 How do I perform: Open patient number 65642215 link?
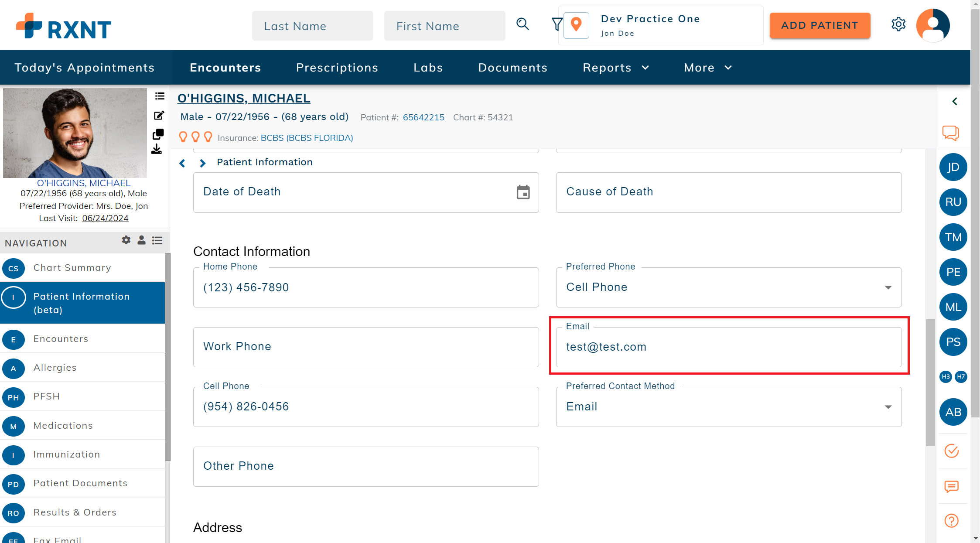[423, 117]
